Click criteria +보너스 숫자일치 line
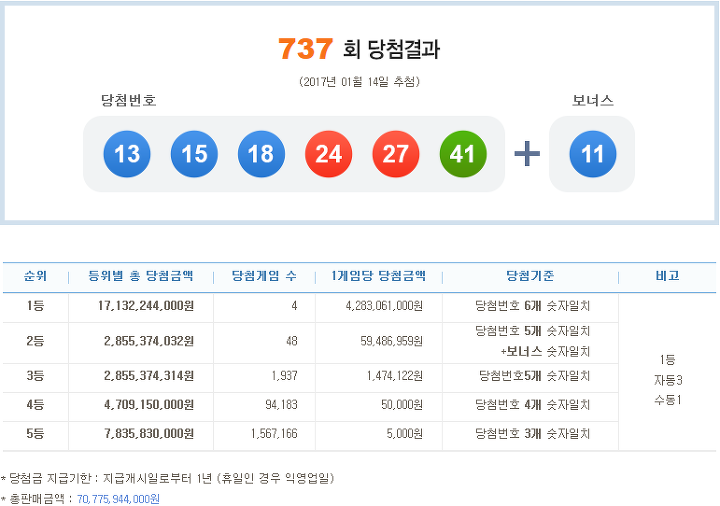Screen dimensions: 720x506 545,352
